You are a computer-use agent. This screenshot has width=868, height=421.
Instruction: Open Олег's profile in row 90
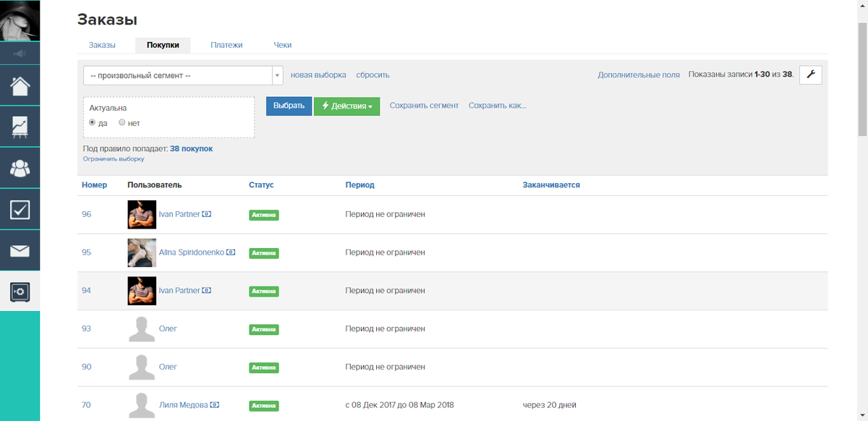(x=168, y=367)
